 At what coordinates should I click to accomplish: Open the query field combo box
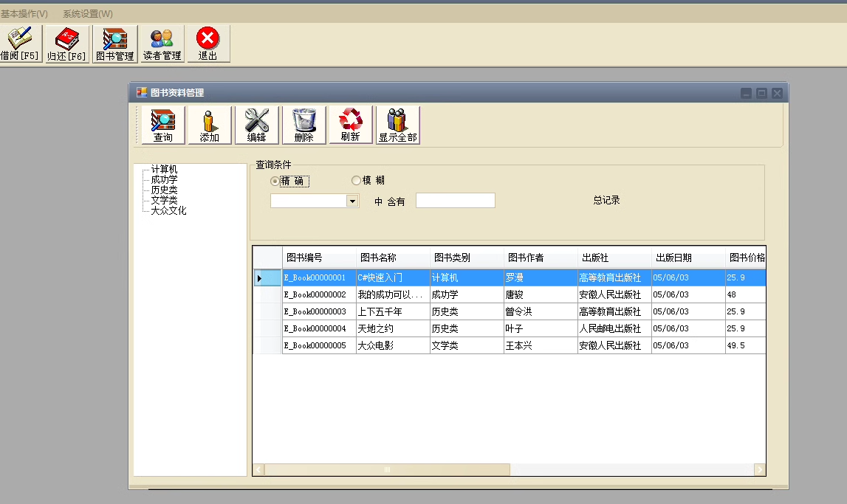[352, 201]
